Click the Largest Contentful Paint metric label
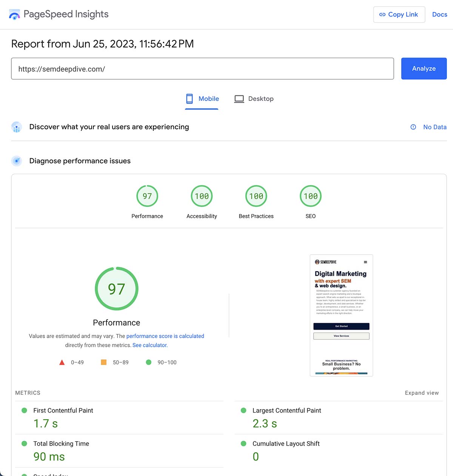The image size is (453, 476). pyautogui.click(x=287, y=411)
